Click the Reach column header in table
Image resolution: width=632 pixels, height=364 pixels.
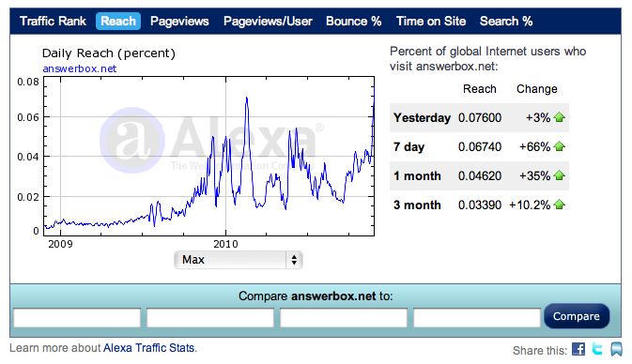pos(480,89)
